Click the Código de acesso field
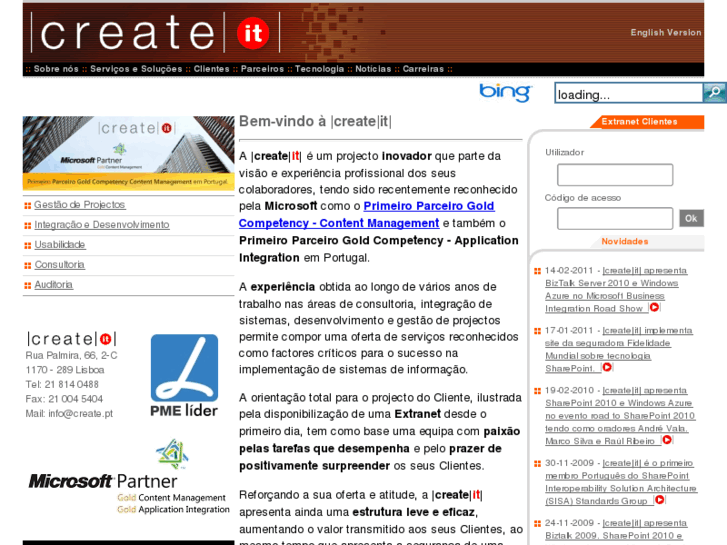The height and width of the screenshot is (545, 727). 615,218
